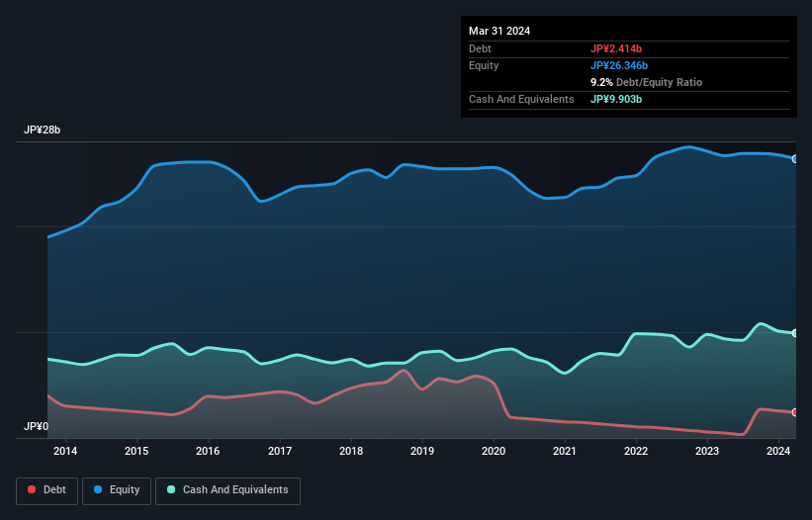Click the red Debt legend dot
The width and height of the screenshot is (812, 520).
point(32,489)
